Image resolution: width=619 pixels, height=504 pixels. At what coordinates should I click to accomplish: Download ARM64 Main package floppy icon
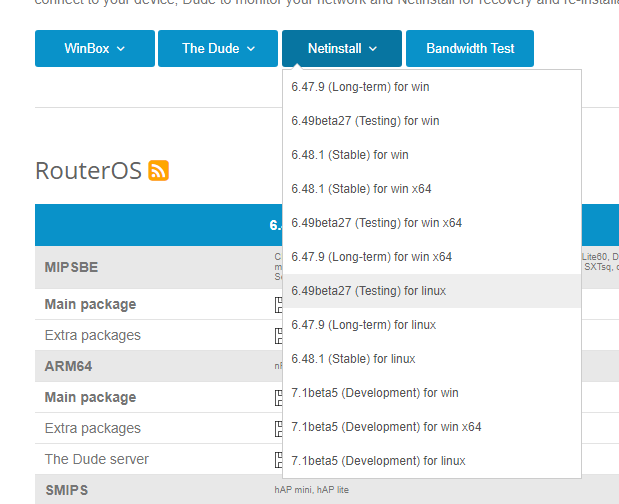[x=279, y=398]
